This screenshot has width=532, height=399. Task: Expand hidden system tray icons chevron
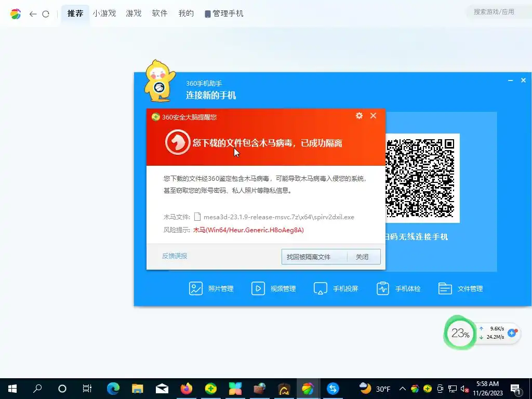pos(403,389)
